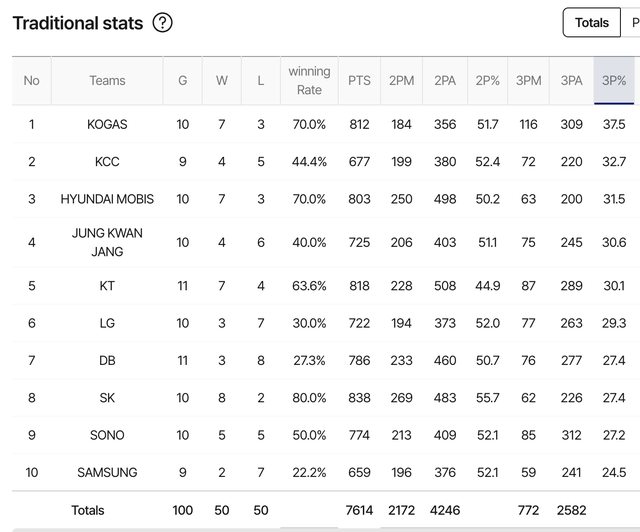Switch to the tab right of Totals

click(632, 22)
